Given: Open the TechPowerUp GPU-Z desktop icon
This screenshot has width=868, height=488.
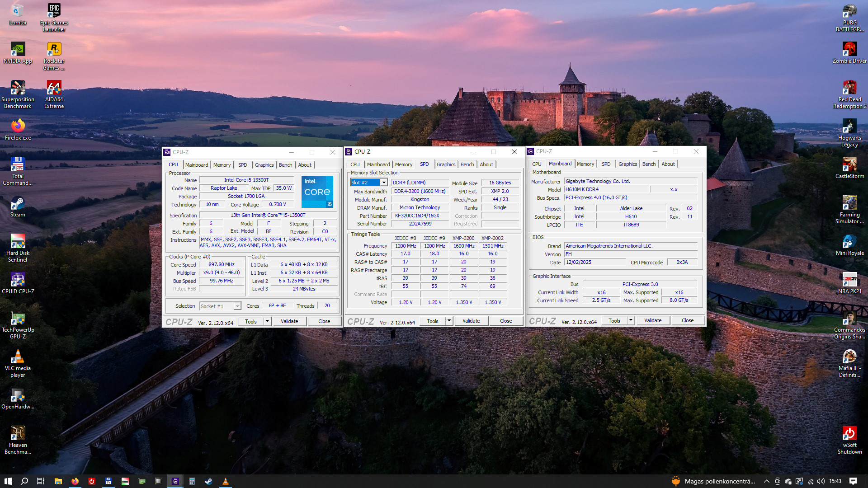Looking at the screenshot, I should point(18,319).
